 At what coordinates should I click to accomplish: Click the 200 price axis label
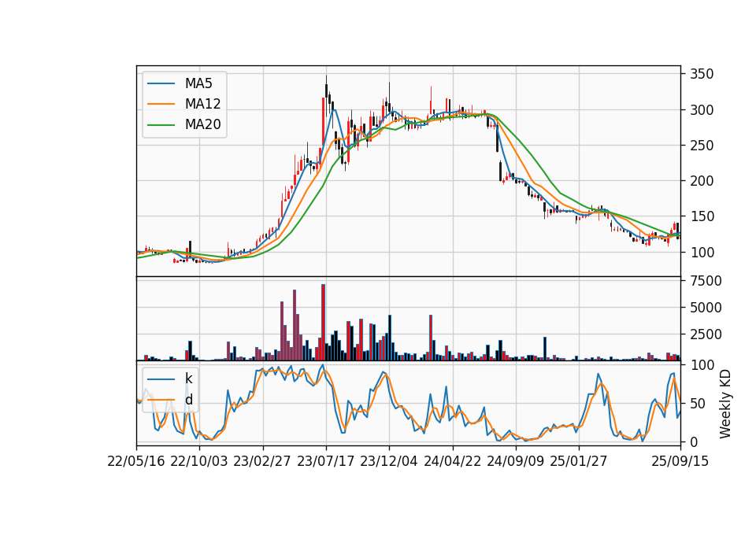coord(702,181)
